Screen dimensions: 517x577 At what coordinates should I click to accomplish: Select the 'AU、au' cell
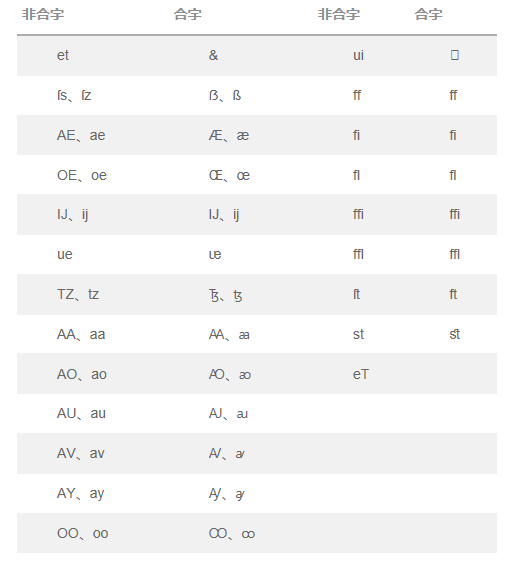pos(81,414)
